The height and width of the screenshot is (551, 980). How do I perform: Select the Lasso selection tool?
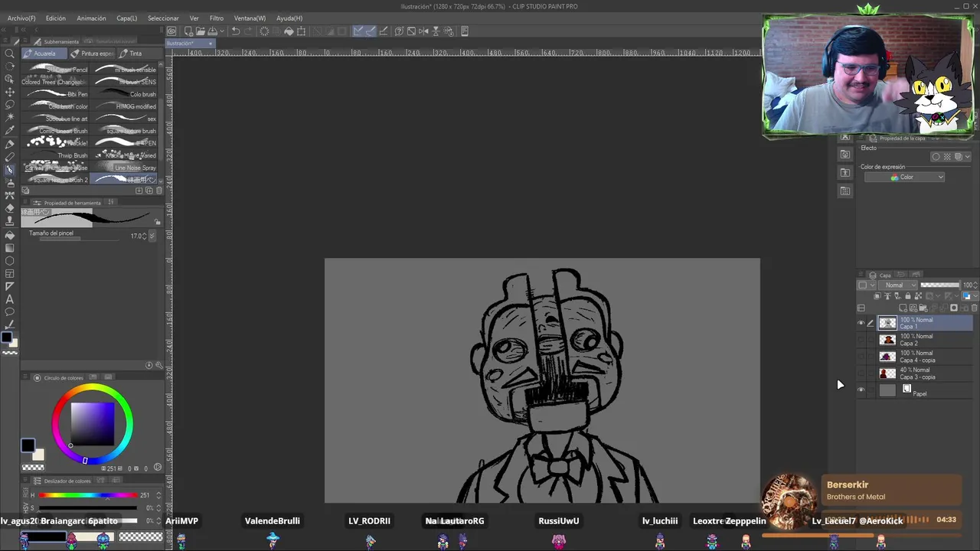pos(10,106)
